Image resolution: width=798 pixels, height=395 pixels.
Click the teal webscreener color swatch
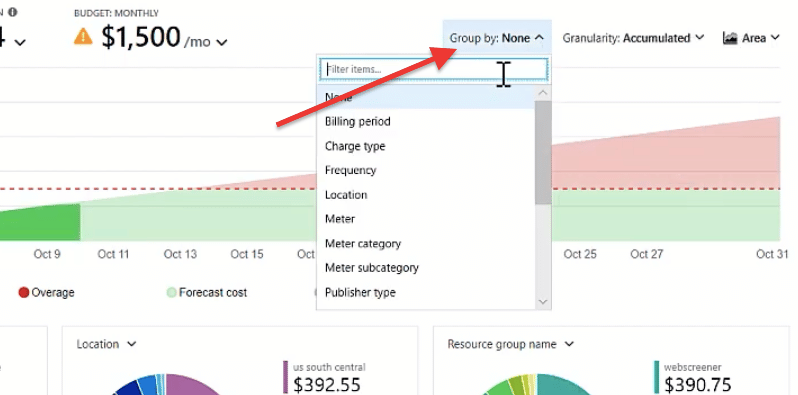tap(657, 377)
